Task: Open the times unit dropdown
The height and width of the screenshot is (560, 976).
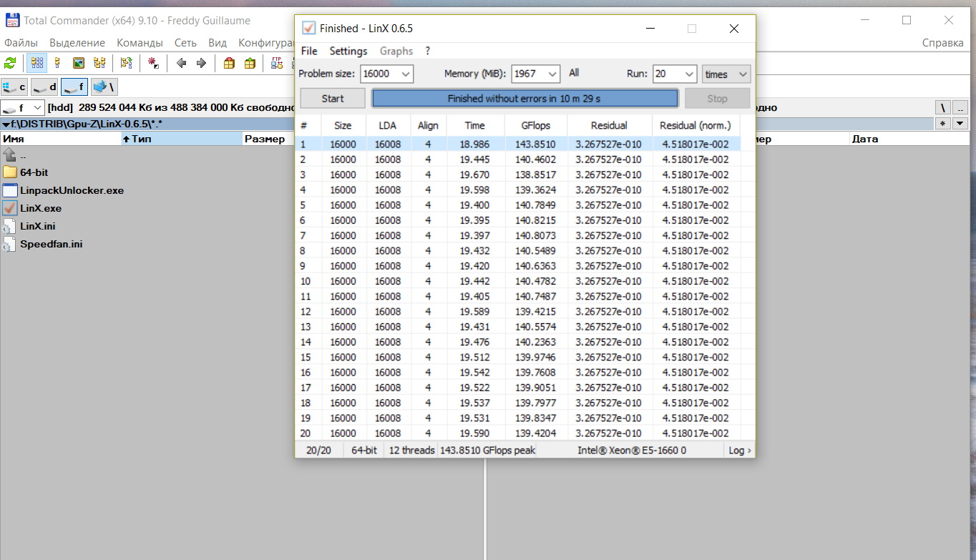Action: (726, 74)
